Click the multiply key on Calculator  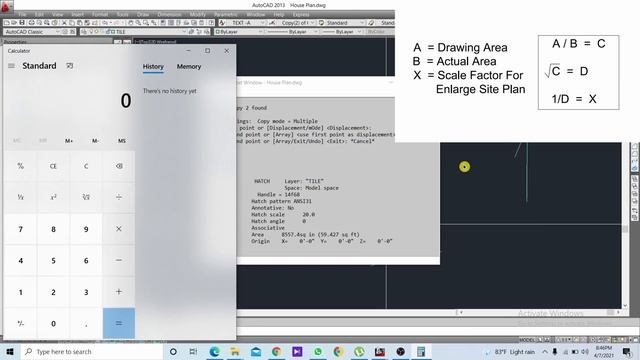tap(119, 229)
